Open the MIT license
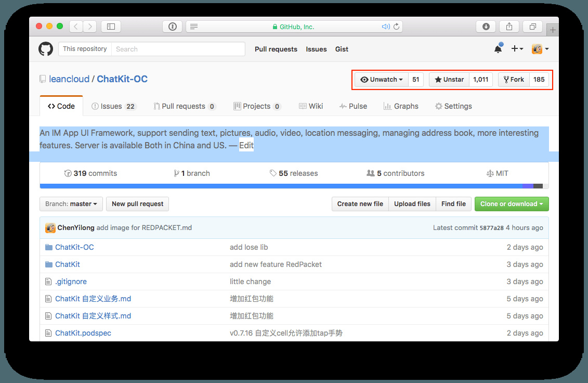The image size is (588, 383). [497, 173]
